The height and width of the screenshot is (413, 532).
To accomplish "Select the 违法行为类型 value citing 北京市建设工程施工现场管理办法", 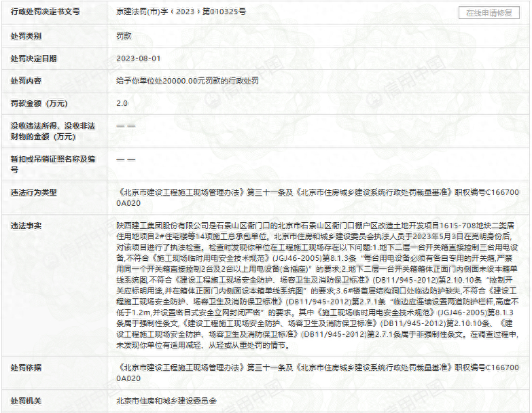I will [317, 198].
